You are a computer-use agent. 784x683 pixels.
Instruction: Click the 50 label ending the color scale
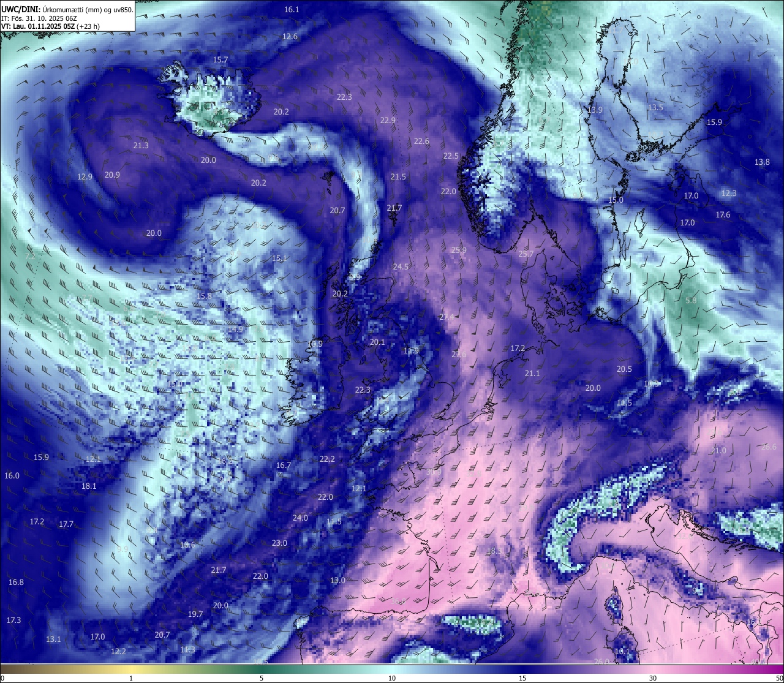(x=779, y=678)
